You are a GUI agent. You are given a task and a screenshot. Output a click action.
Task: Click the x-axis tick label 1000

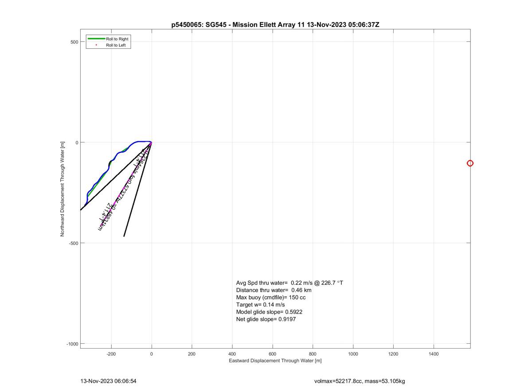coord(353,354)
